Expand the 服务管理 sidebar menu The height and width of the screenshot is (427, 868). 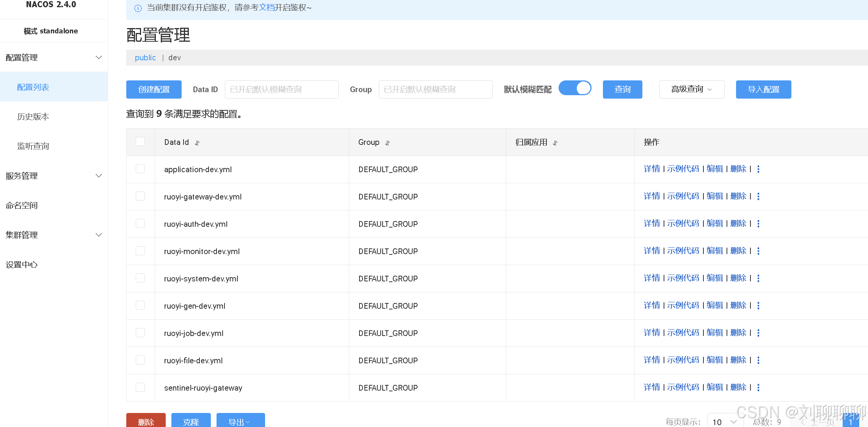click(53, 176)
